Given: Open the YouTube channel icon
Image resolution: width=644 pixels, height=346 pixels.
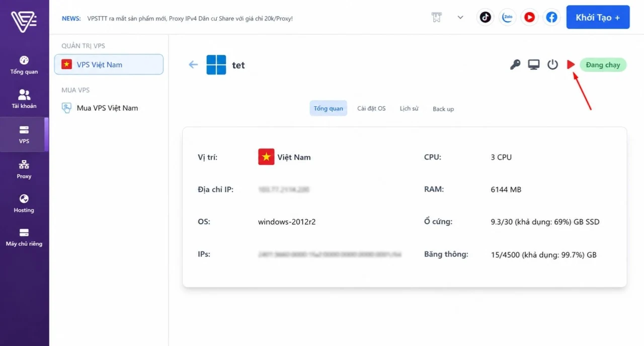Looking at the screenshot, I should (x=529, y=17).
